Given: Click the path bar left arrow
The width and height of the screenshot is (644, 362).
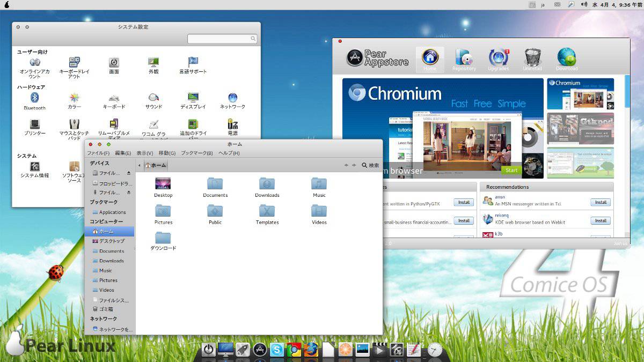Looking at the screenshot, I should (140, 165).
